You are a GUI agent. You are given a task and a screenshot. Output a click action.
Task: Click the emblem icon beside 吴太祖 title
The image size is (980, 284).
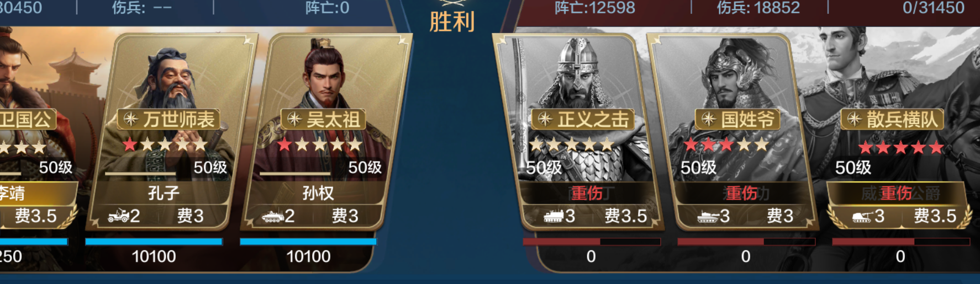[x=294, y=119]
